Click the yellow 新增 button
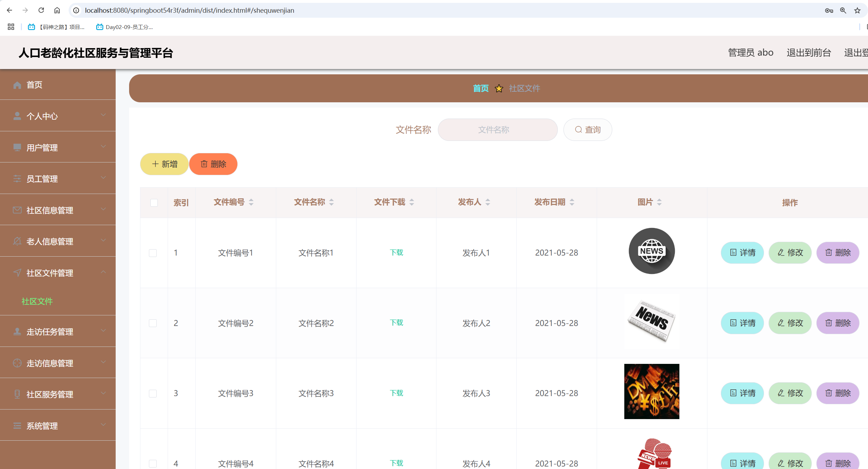Viewport: 868px width, 469px height. pyautogui.click(x=164, y=164)
